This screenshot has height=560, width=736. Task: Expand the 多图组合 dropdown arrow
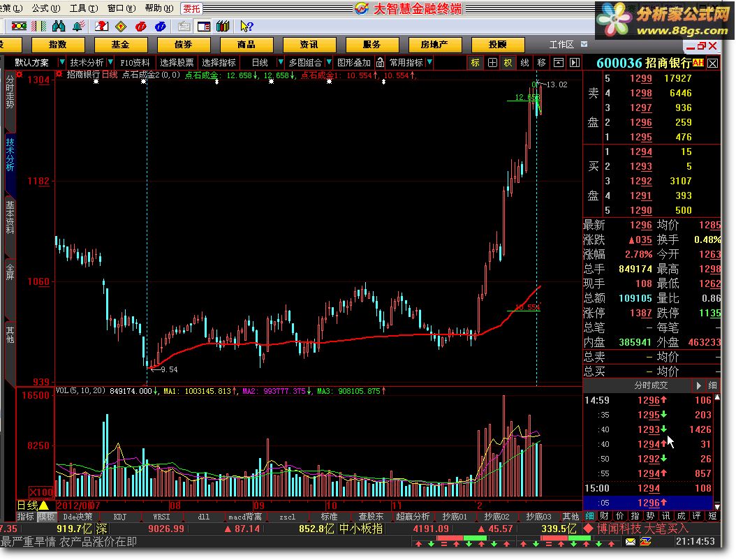coord(329,62)
